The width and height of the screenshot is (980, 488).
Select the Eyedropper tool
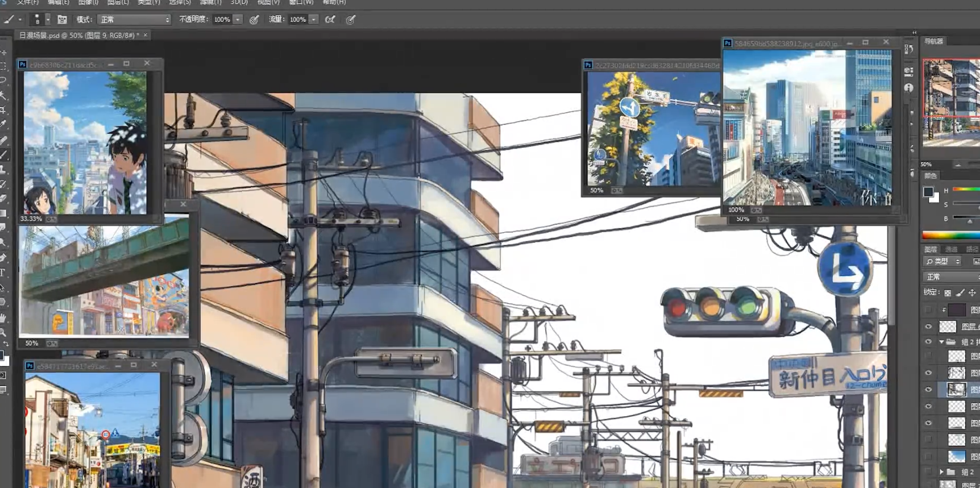point(4,125)
